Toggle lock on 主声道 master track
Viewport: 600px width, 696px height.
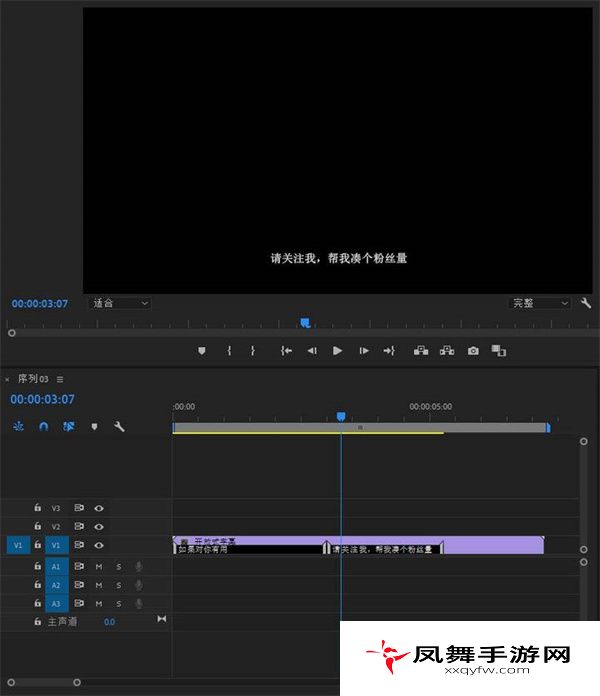(x=38, y=621)
